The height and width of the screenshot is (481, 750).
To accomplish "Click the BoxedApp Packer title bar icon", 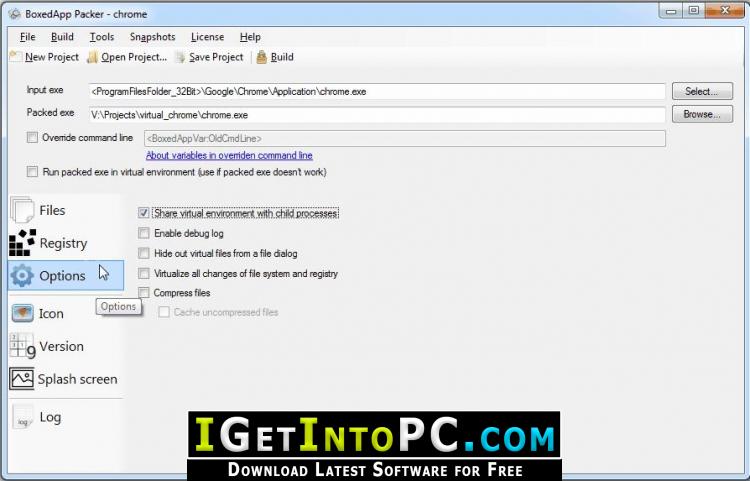I will coord(15,14).
